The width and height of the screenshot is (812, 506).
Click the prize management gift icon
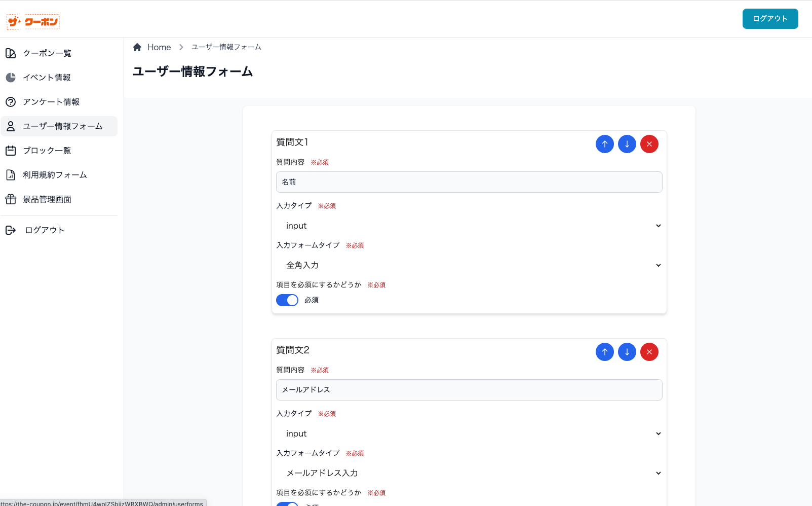pyautogui.click(x=11, y=199)
